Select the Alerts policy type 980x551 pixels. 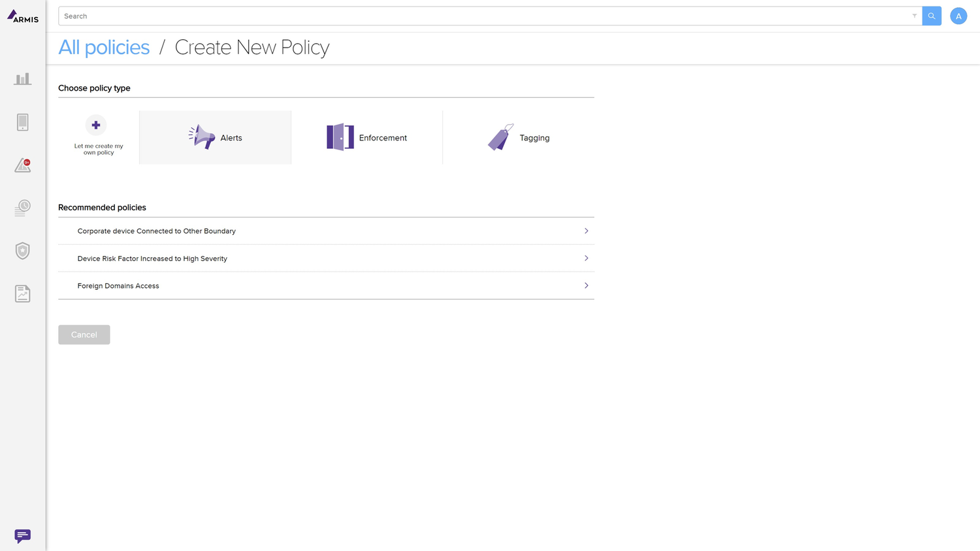click(215, 138)
